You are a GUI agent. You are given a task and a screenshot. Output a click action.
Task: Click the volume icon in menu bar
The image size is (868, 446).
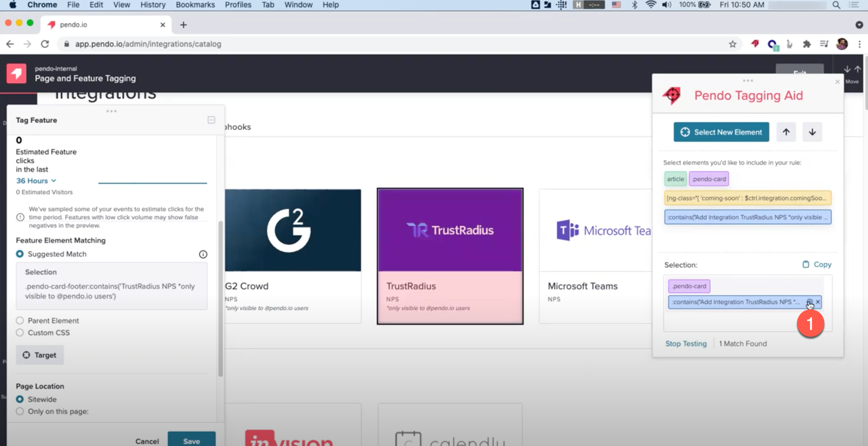[x=666, y=5]
